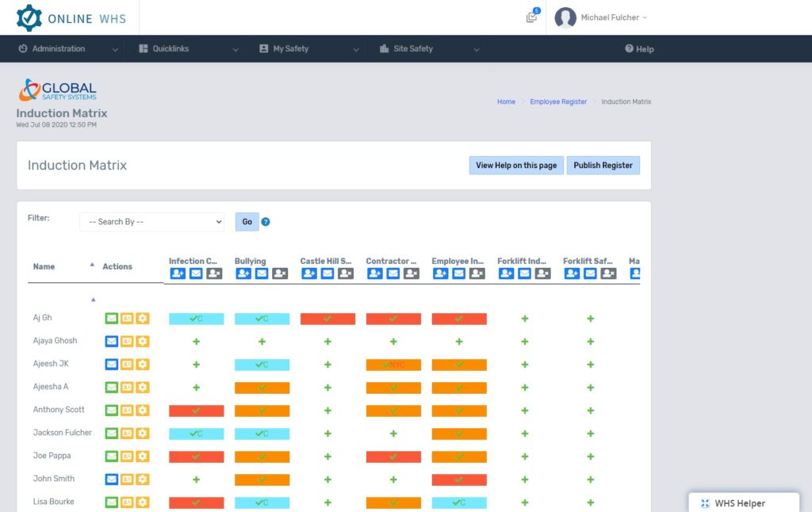Click the email icon in Aj Gh's actions
Screen dimensions: 812x512
[112, 319]
